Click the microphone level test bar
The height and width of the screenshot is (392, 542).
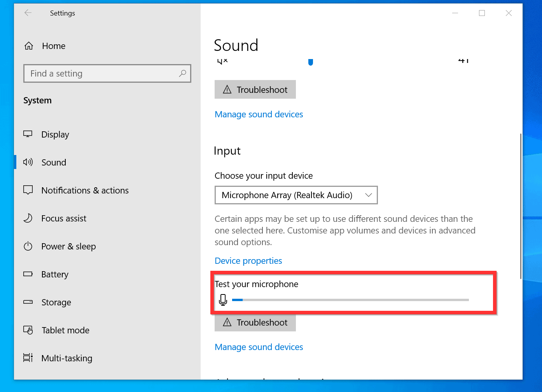(350, 300)
